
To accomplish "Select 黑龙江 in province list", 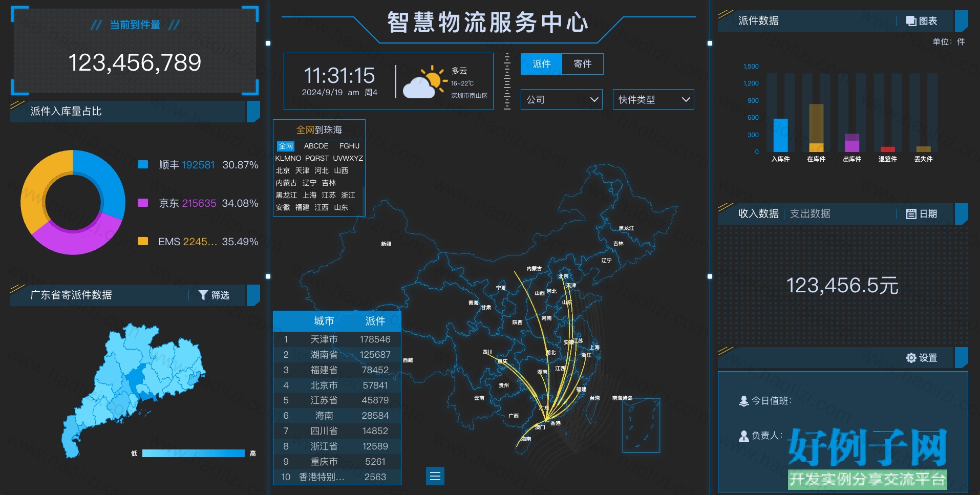I will click(286, 196).
